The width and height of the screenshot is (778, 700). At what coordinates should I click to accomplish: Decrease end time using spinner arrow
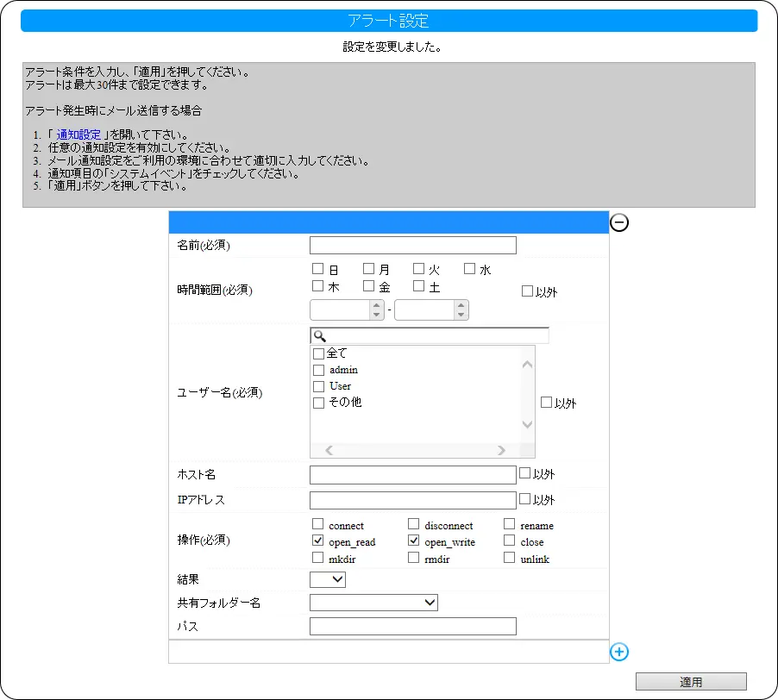(x=461, y=315)
